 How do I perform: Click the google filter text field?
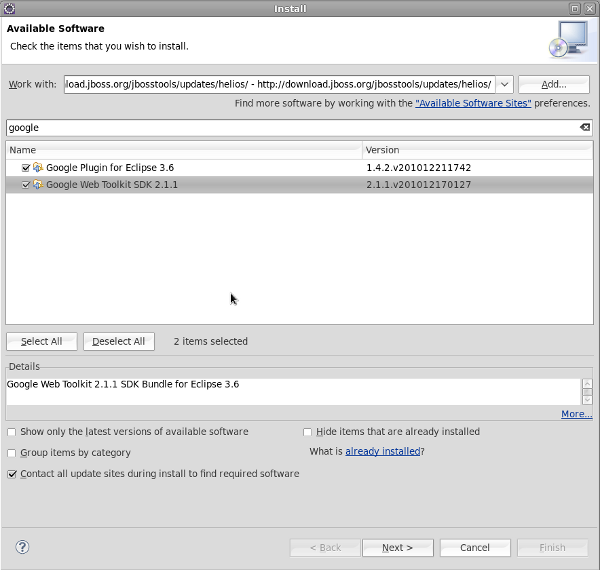[293, 127]
